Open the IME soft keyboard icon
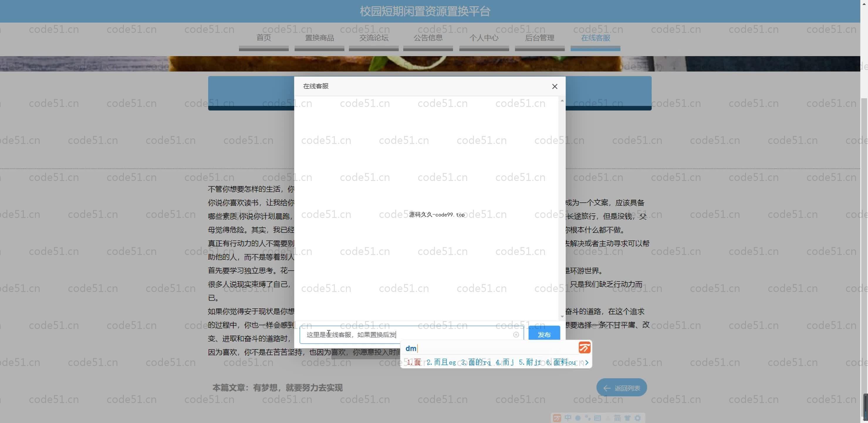 click(x=598, y=418)
